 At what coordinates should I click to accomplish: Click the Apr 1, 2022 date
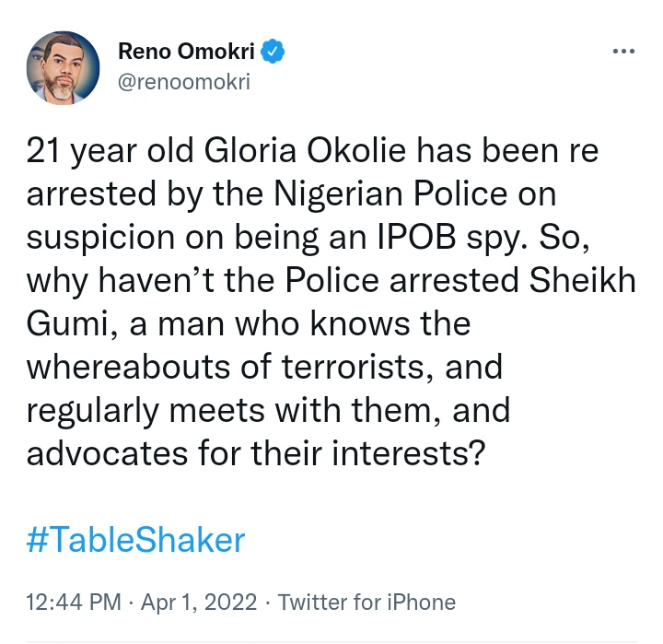click(x=198, y=603)
